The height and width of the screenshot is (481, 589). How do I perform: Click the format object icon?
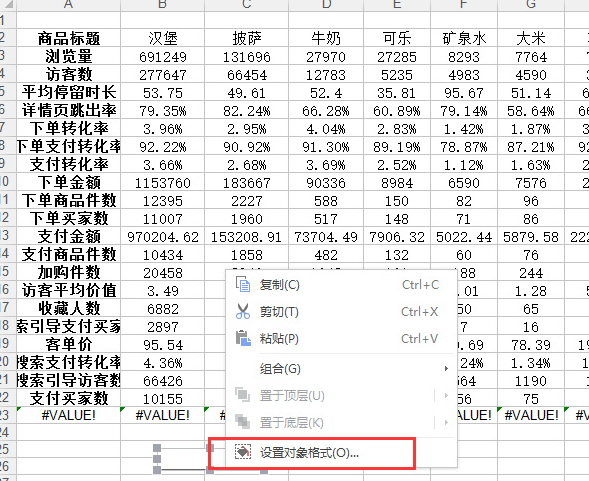pos(243,452)
